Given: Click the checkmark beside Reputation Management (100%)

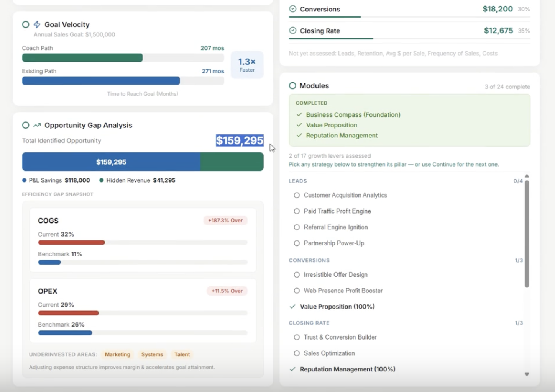Looking at the screenshot, I should 292,369.
